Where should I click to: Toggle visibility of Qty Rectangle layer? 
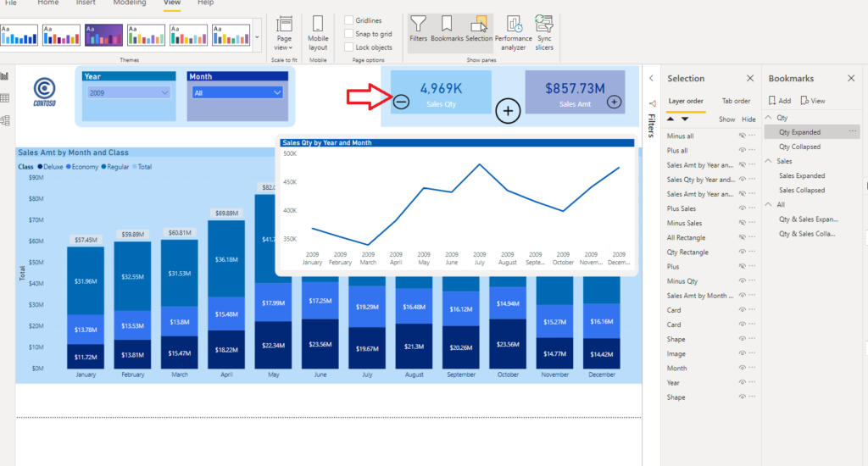click(x=742, y=252)
